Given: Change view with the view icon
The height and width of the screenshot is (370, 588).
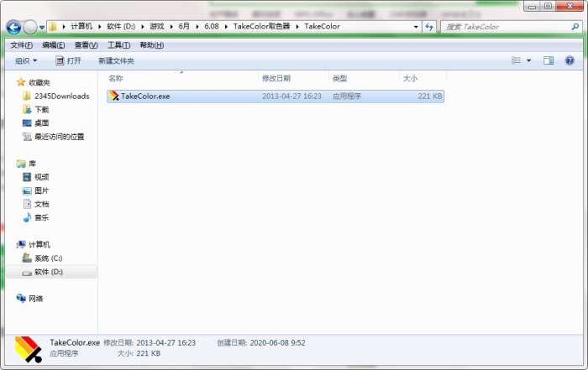Looking at the screenshot, I should tap(517, 60).
